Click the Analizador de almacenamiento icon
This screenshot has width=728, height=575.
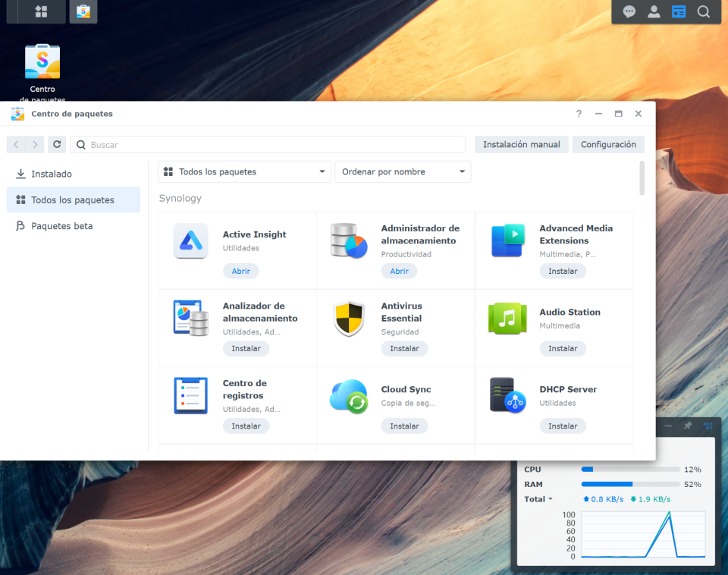click(190, 318)
